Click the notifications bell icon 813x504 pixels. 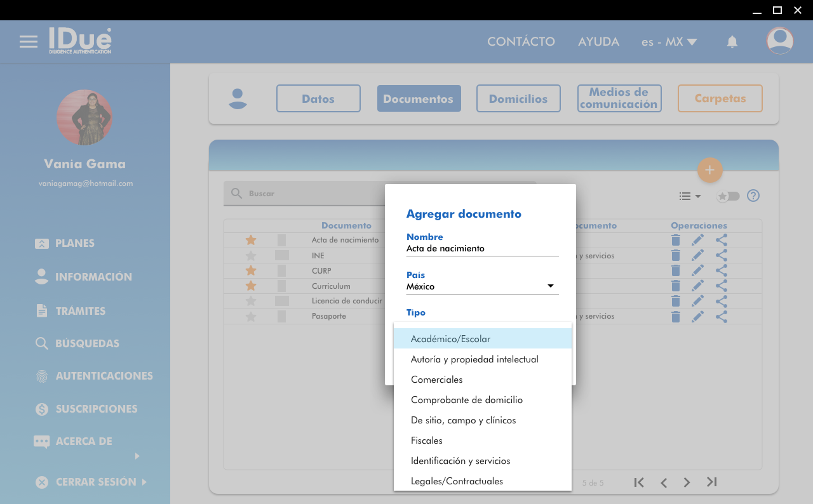click(x=732, y=42)
